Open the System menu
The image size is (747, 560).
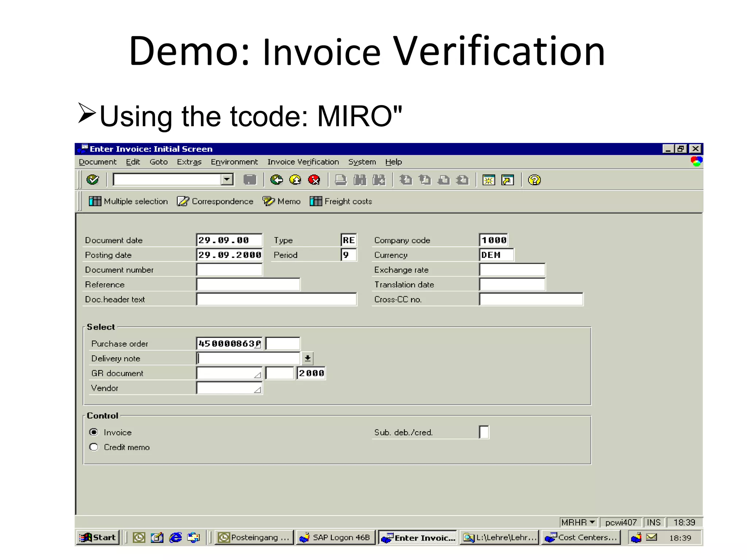tap(362, 162)
